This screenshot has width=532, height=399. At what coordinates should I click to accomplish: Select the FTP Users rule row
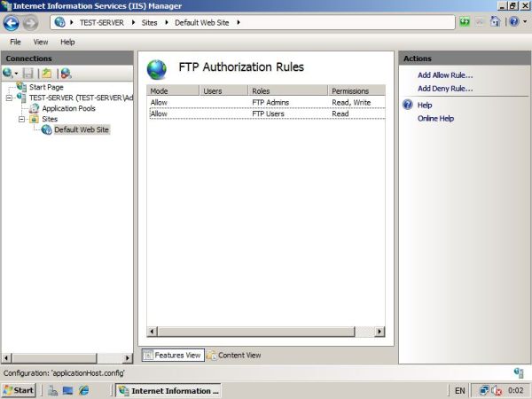[267, 113]
